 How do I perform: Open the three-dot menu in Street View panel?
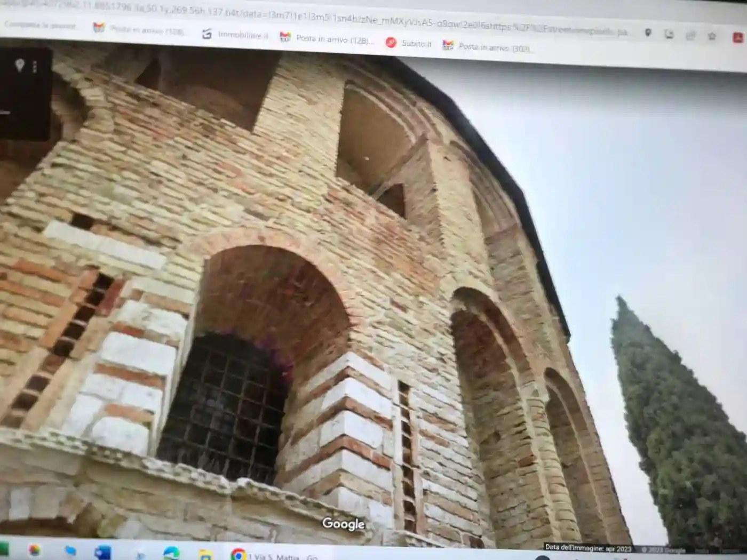pyautogui.click(x=35, y=67)
